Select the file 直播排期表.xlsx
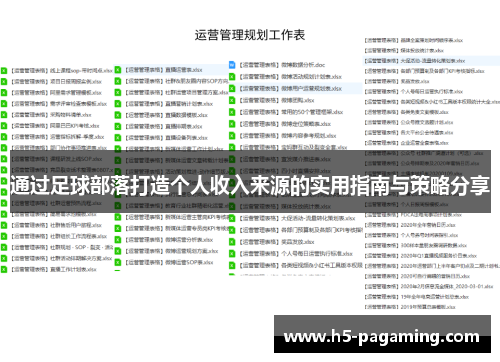500x362 pixels. (x=164, y=126)
